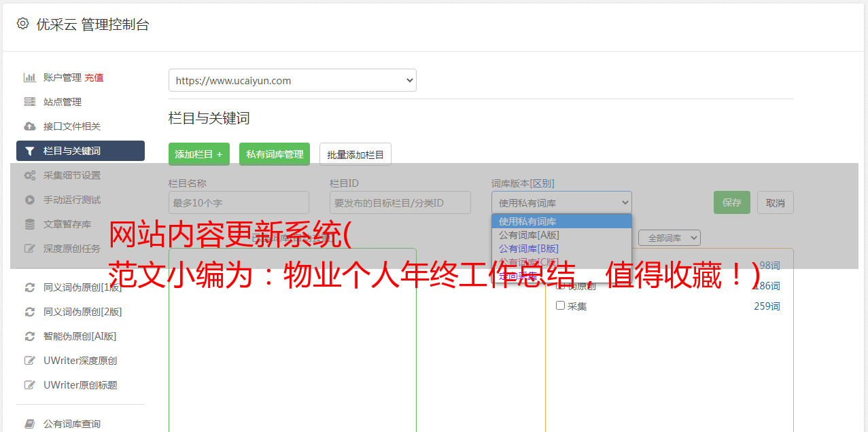Click the green 保存 button
868x432 pixels.
coord(732,202)
